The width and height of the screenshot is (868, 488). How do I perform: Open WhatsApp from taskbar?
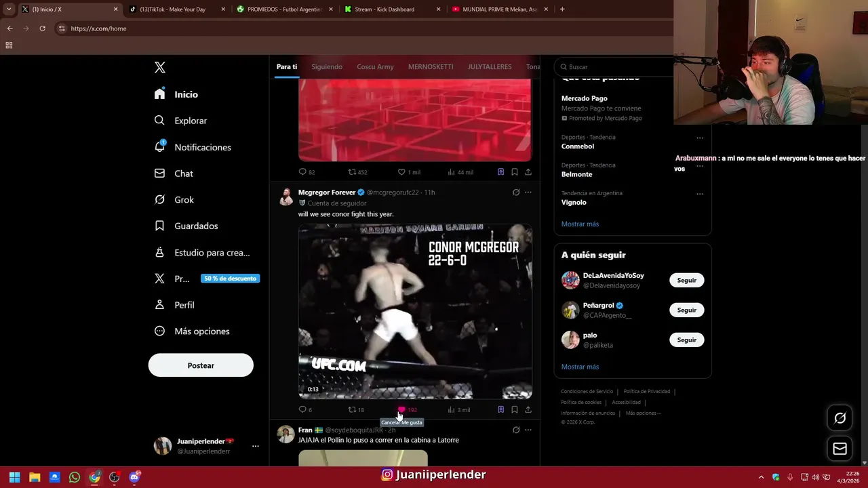pyautogui.click(x=75, y=477)
